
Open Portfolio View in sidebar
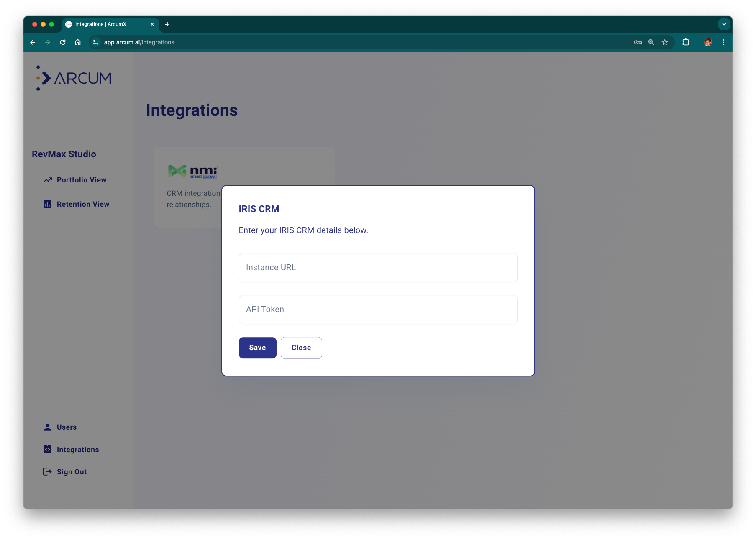coord(82,180)
